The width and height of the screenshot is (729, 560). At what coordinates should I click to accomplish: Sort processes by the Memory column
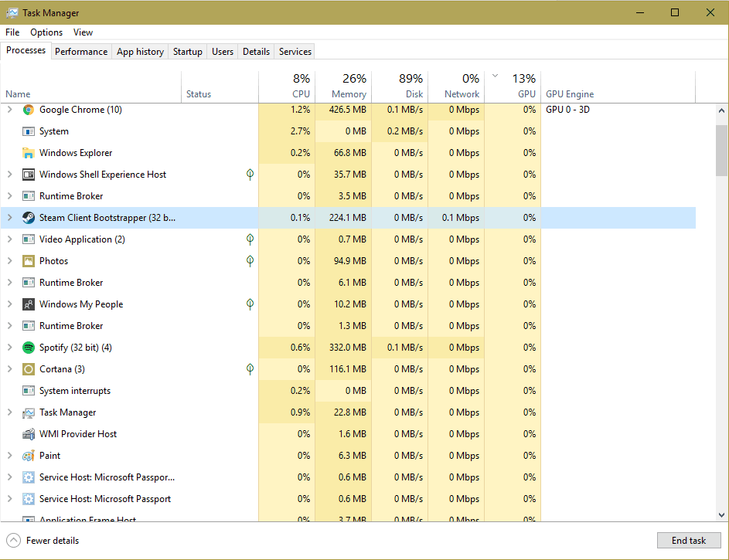[343, 87]
